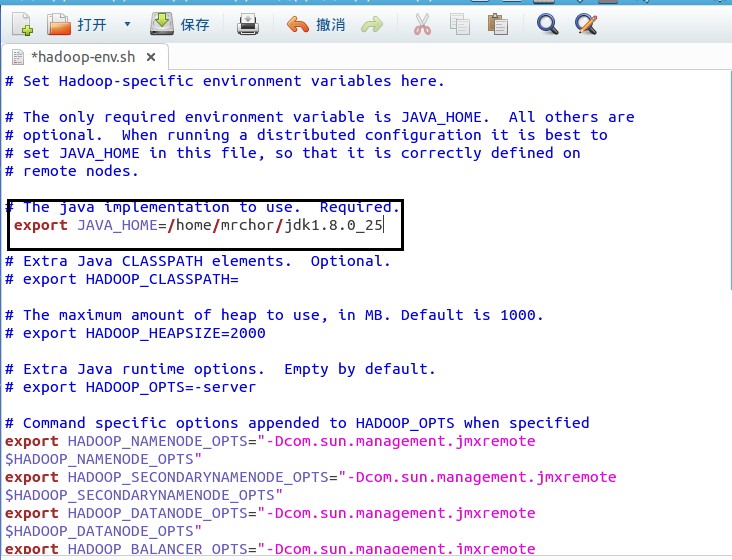Click the HADOOP_SECONDARYNAMENODE_OPTS export line
This screenshot has width=732, height=560.
pyautogui.click(x=311, y=477)
